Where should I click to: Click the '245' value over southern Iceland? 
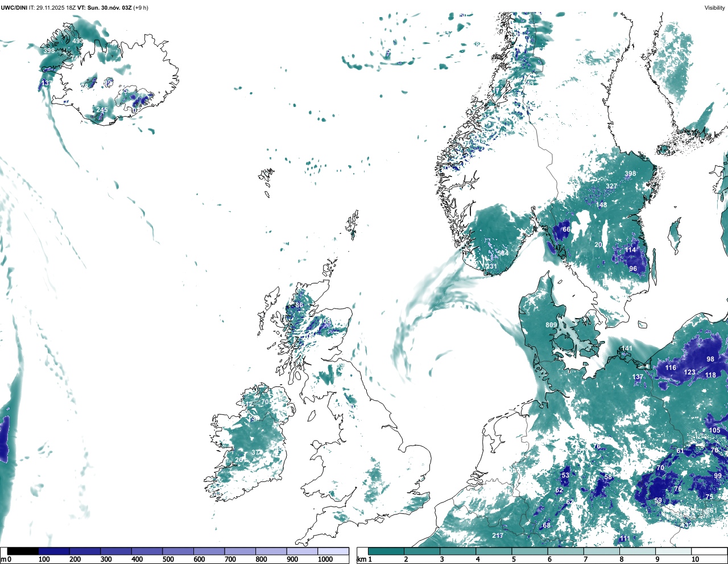click(x=102, y=110)
